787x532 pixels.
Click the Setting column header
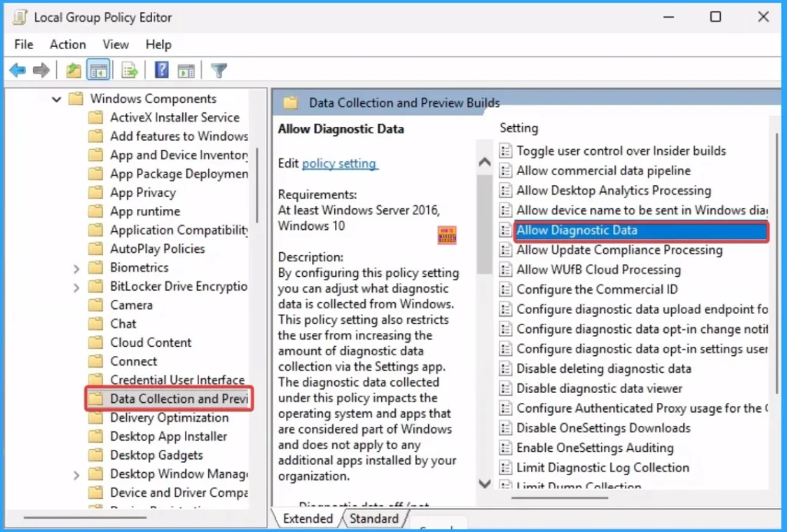point(519,128)
